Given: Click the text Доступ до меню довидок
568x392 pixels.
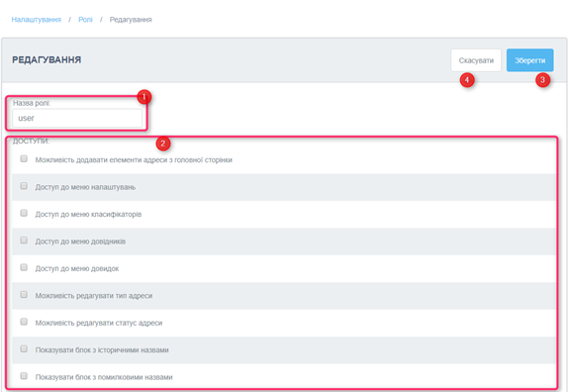Looking at the screenshot, I should click(x=77, y=269).
